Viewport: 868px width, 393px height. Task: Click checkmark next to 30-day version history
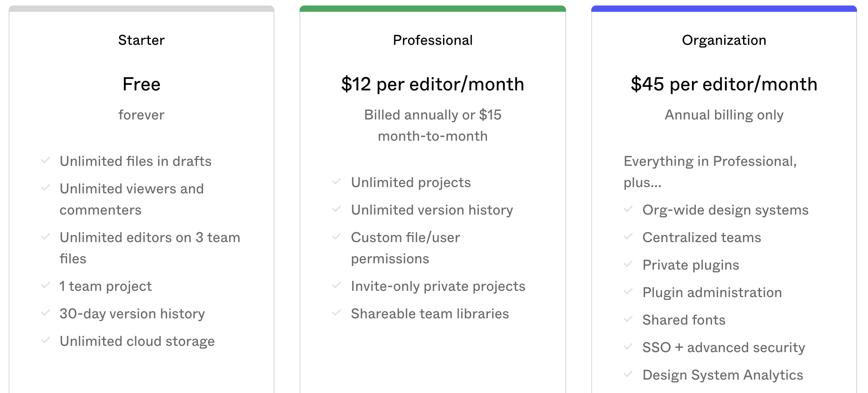(46, 313)
